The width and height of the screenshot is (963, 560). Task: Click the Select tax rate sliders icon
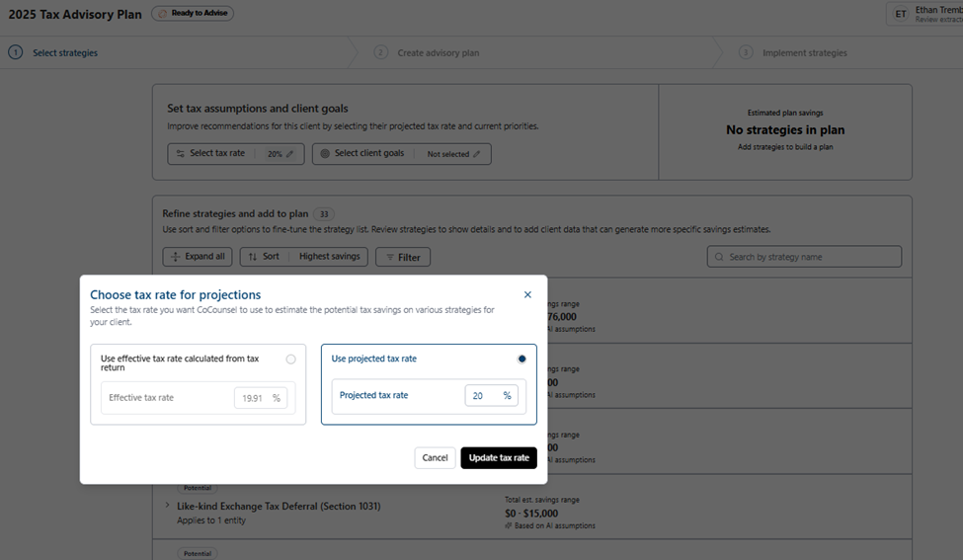(179, 154)
